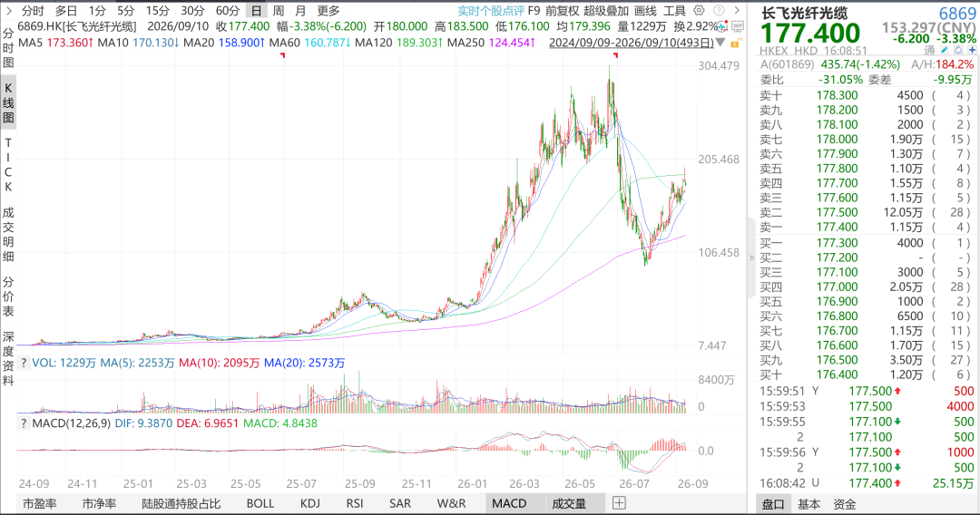
Task: Click MA5 173.360 label
Action: 55,44
